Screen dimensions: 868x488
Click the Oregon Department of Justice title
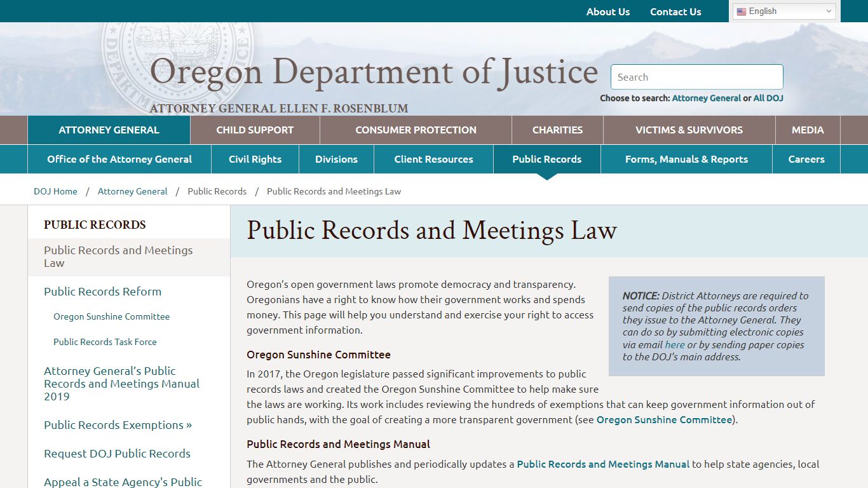374,71
